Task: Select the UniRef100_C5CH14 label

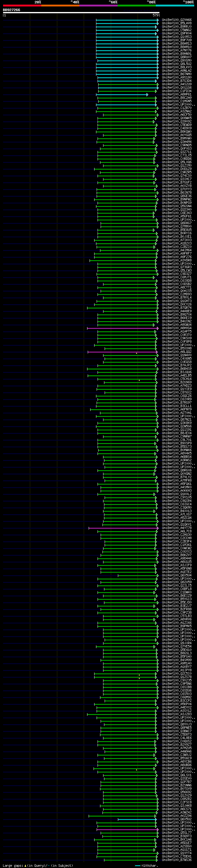Action: tap(176, 379)
